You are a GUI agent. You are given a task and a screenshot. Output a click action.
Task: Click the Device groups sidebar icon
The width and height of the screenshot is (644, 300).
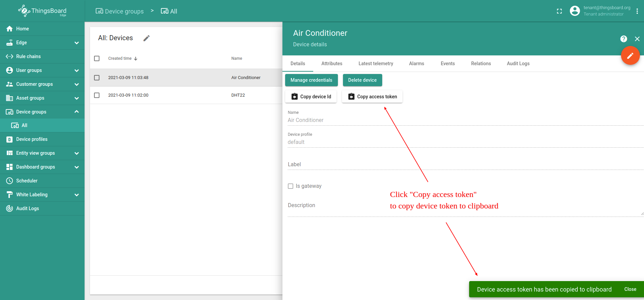(x=9, y=112)
